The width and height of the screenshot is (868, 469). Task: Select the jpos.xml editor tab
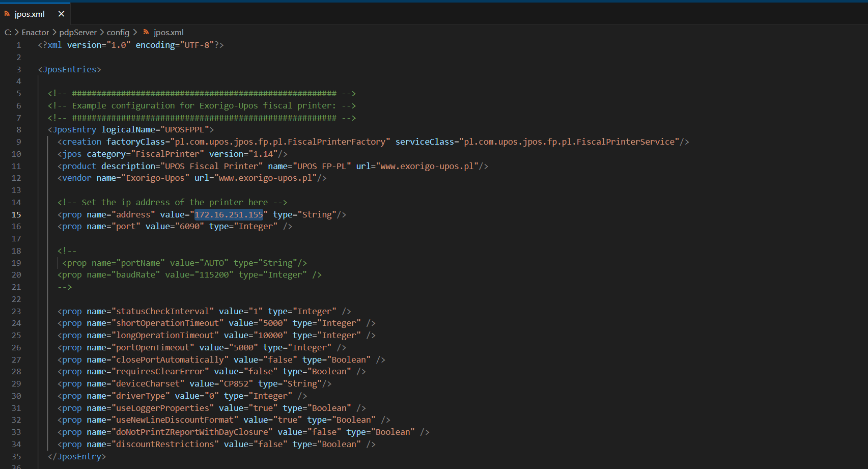(x=30, y=14)
